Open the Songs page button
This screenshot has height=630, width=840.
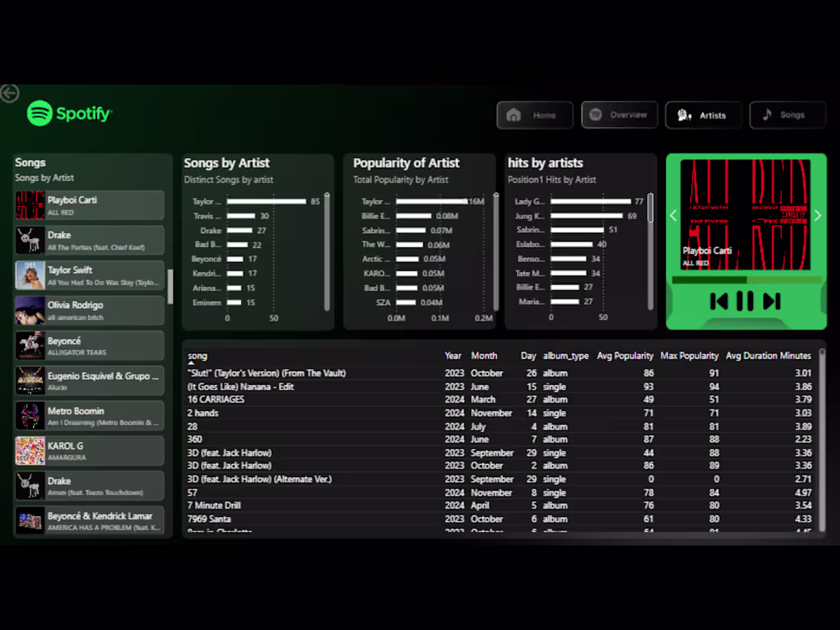pos(787,115)
